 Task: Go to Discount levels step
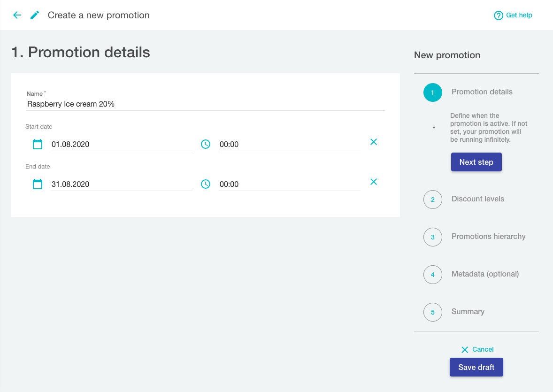(x=477, y=199)
